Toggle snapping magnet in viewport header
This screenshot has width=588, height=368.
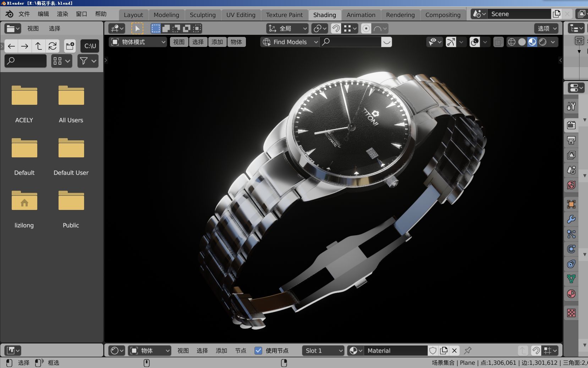coord(336,28)
